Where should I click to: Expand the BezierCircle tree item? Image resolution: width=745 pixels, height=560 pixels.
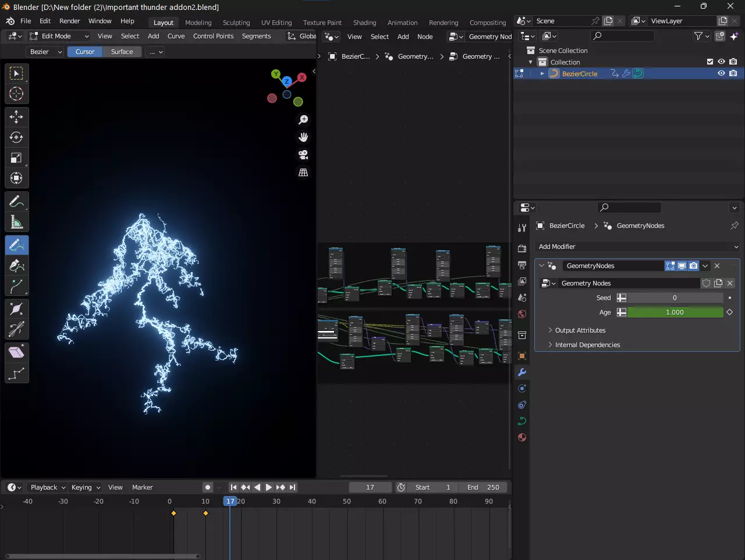[542, 74]
